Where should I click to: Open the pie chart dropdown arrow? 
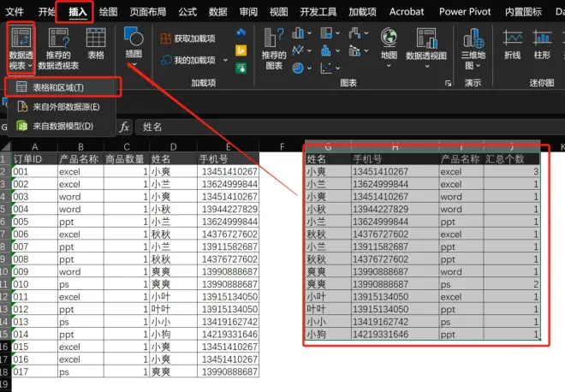[309, 68]
